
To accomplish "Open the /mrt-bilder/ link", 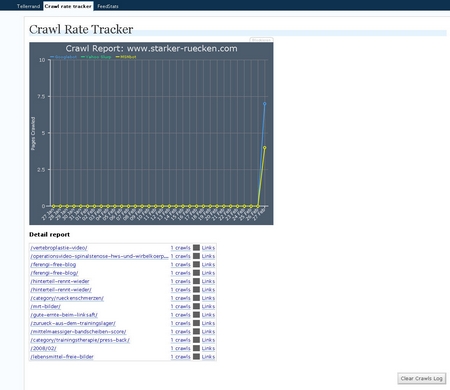I will pos(46,306).
